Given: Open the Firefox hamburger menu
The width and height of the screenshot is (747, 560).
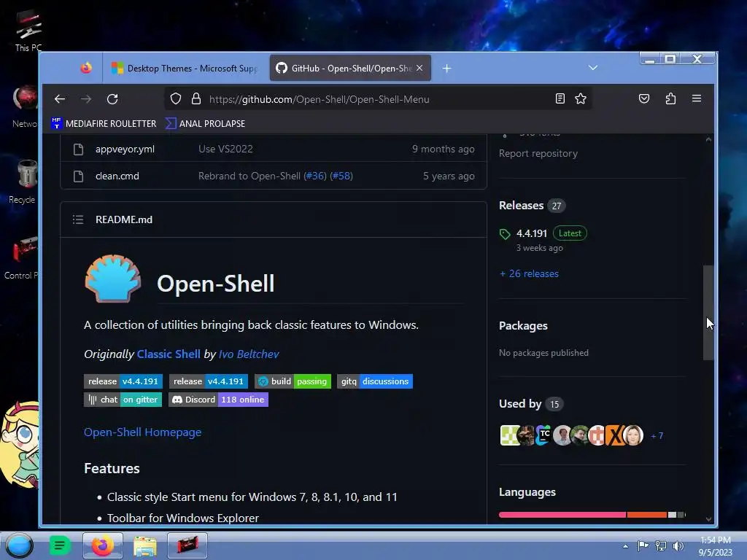Looking at the screenshot, I should (697, 98).
